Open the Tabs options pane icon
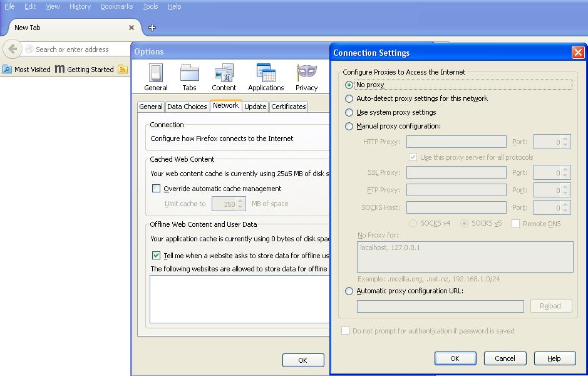588x376 pixels. 189,77
